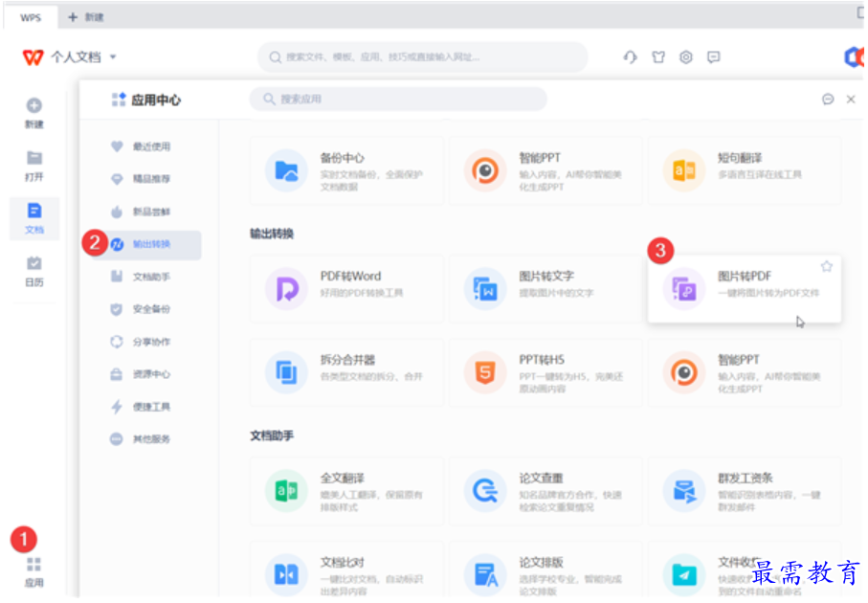Favorite 图片转PDF with the star icon
The width and height of the screenshot is (868, 603).
tap(827, 266)
